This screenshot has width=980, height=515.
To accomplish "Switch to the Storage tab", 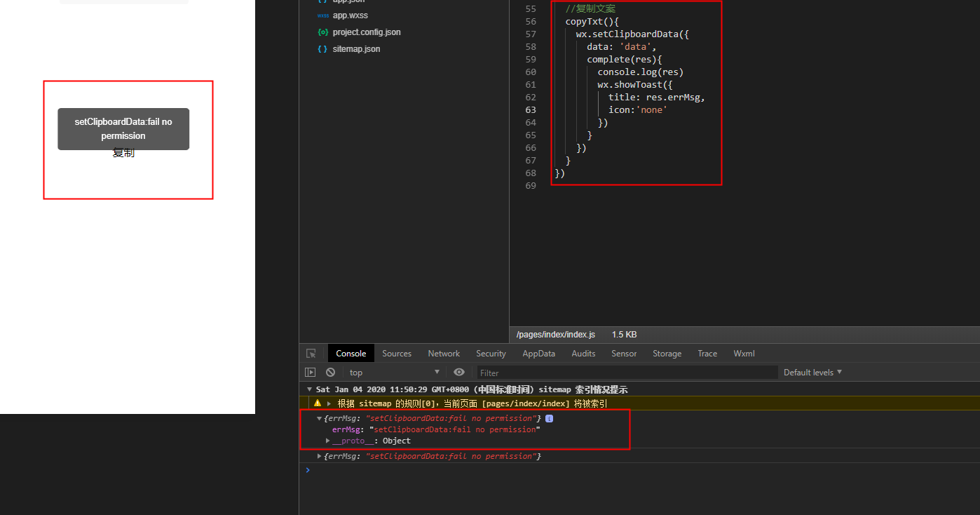I will 667,354.
